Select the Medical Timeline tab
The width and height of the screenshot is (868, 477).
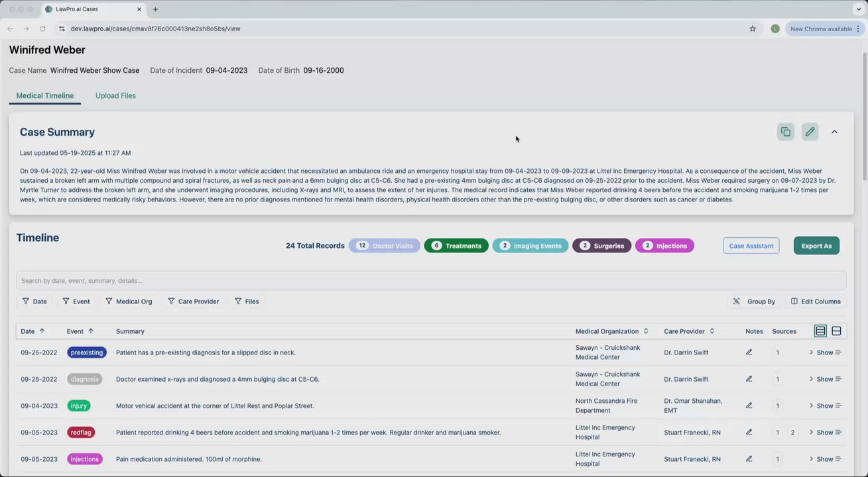pyautogui.click(x=45, y=95)
